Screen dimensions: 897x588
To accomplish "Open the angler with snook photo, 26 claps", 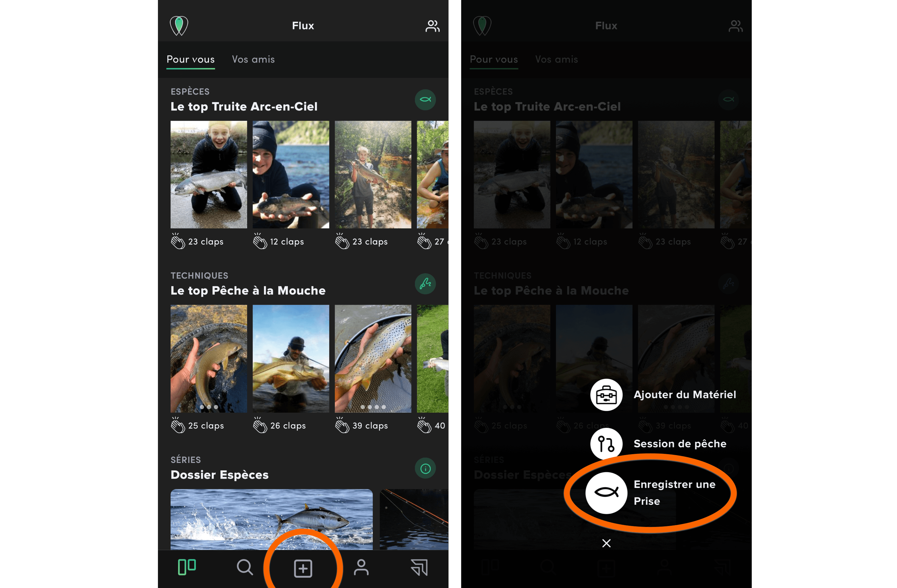I will [291, 359].
